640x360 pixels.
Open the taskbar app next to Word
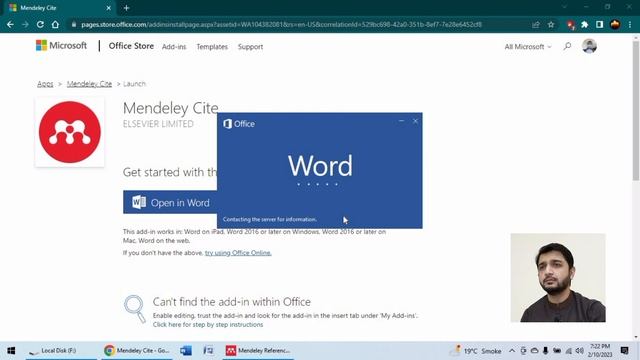pyautogui.click(x=208, y=351)
